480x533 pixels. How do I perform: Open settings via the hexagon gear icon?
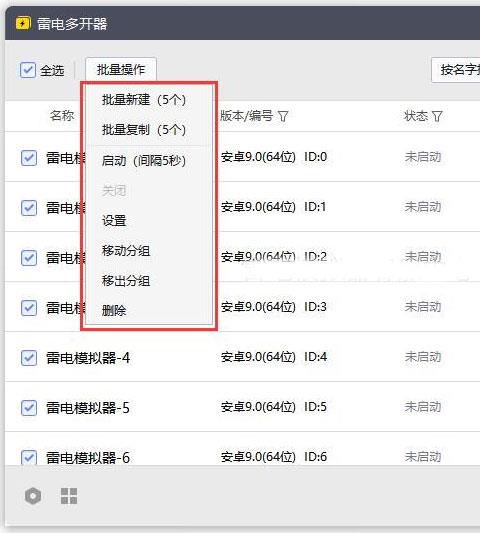(33, 496)
